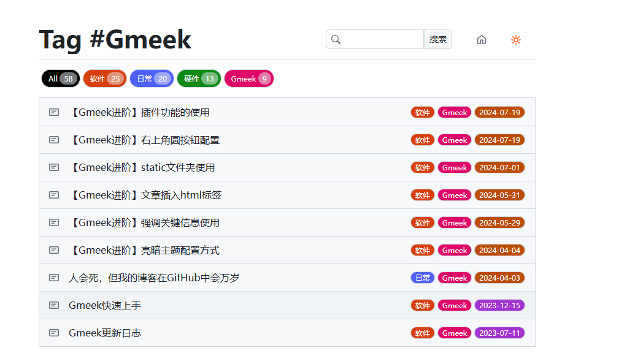Click the note icon beside 【Gmeek进阶】插件功能的使用
Viewport: 627px width, 364px height.
click(x=54, y=112)
